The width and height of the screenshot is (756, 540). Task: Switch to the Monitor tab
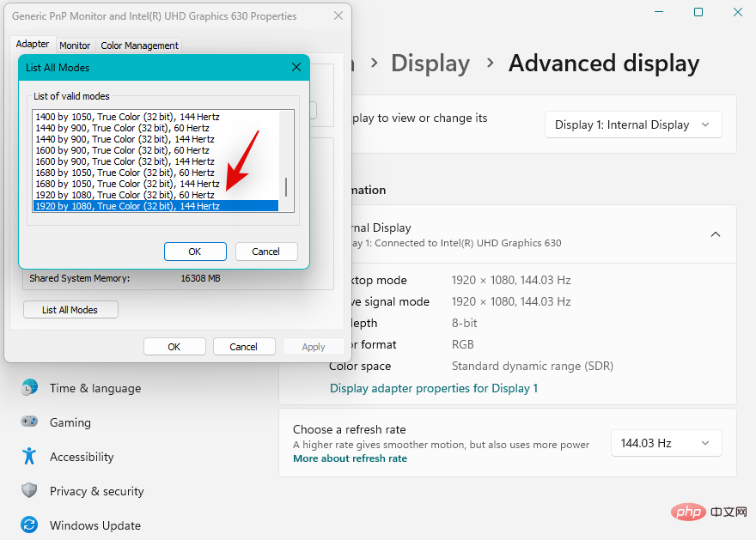click(75, 45)
